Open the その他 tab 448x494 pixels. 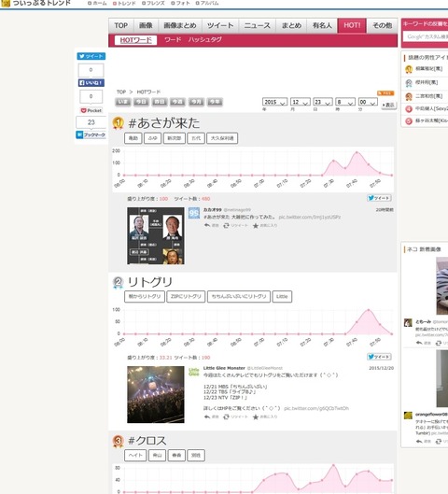point(383,25)
